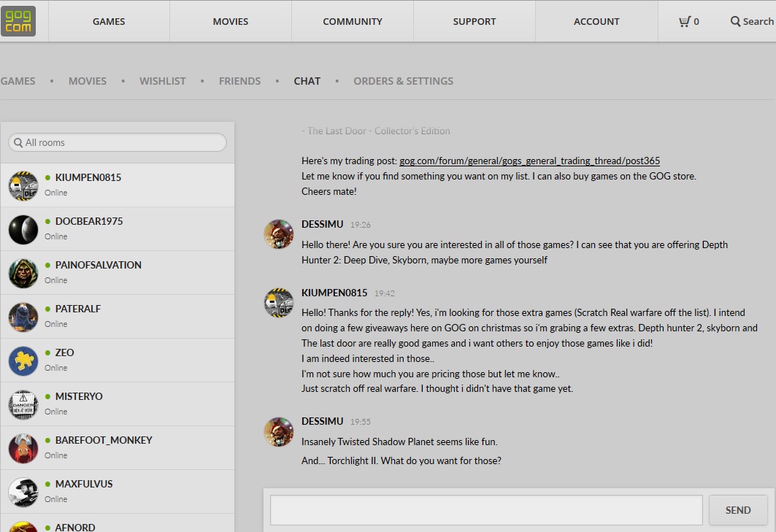Switch to account MOVIES tab

[x=87, y=81]
